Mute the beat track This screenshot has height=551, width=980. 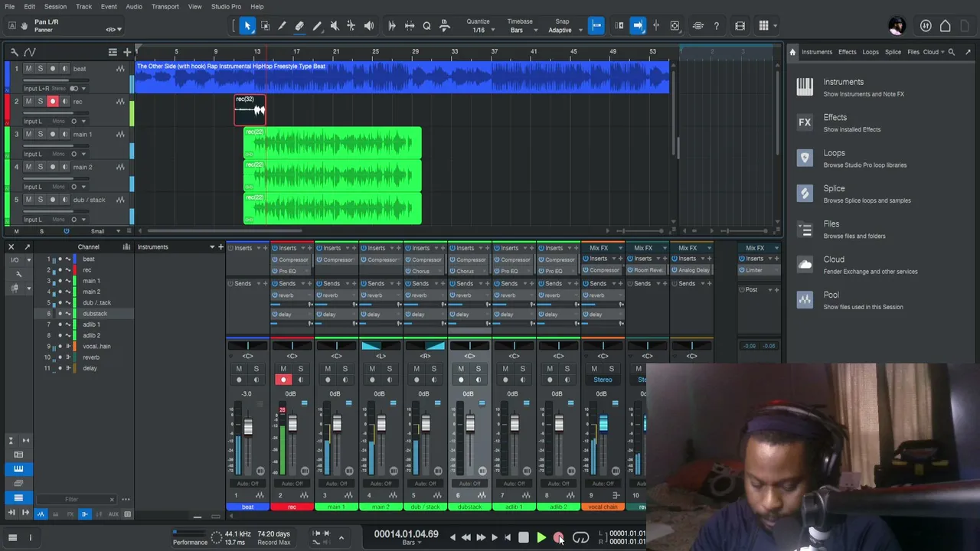[28, 69]
